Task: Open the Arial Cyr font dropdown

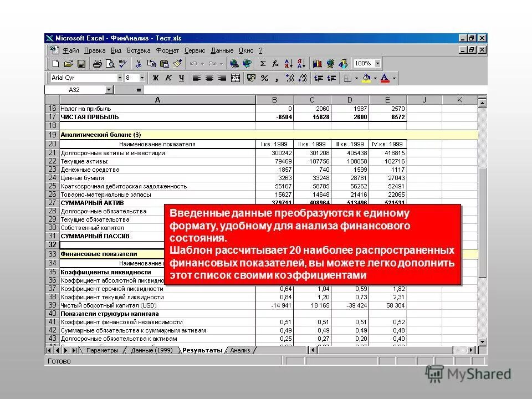Action: coord(120,78)
